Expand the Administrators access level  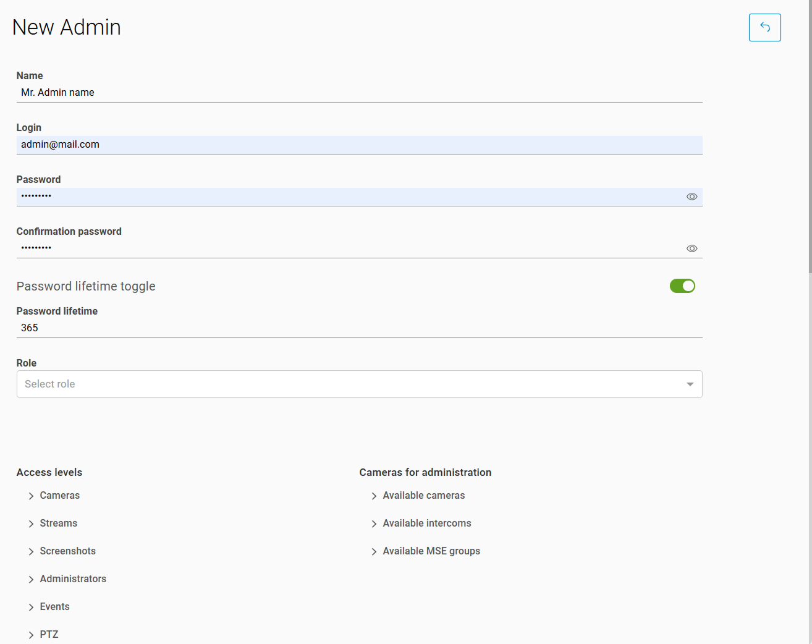(x=31, y=579)
